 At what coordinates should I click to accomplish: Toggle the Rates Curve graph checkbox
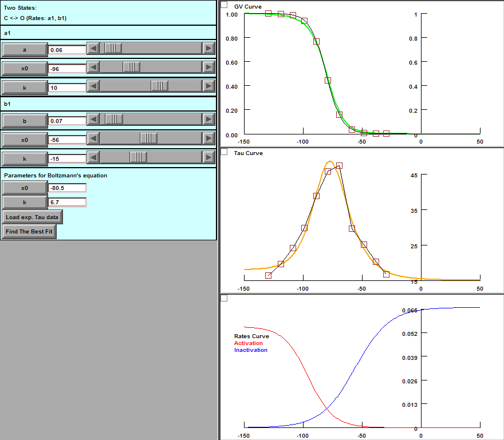[x=224, y=298]
